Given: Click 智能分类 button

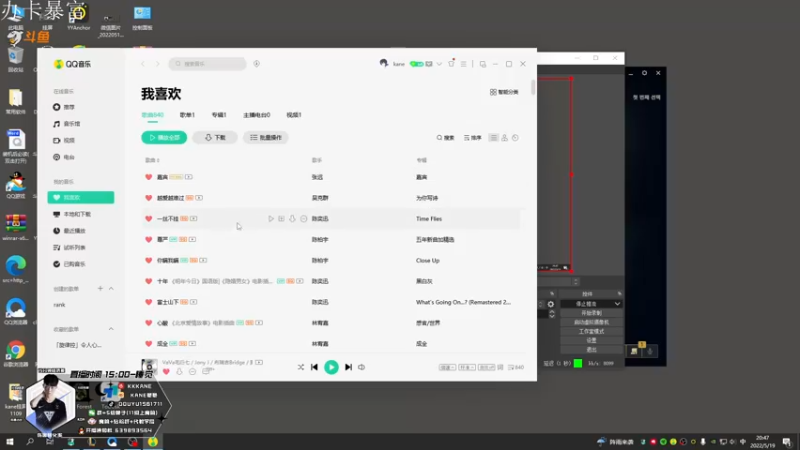Looking at the screenshot, I should click(504, 92).
